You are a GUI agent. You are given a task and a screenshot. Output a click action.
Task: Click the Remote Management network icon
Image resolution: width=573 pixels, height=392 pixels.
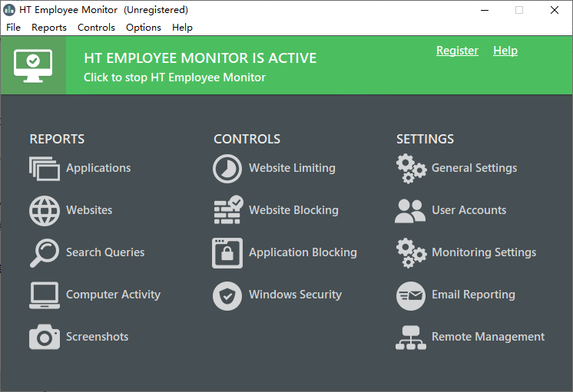tap(411, 338)
